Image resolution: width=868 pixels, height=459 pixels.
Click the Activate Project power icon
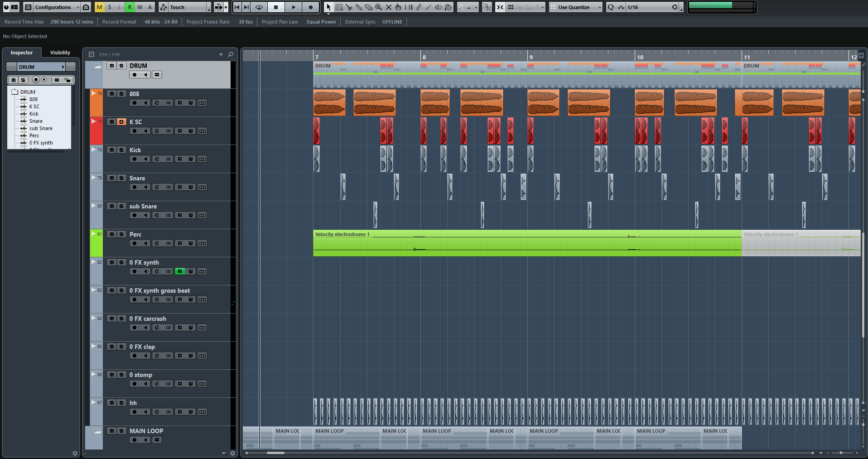[6, 7]
